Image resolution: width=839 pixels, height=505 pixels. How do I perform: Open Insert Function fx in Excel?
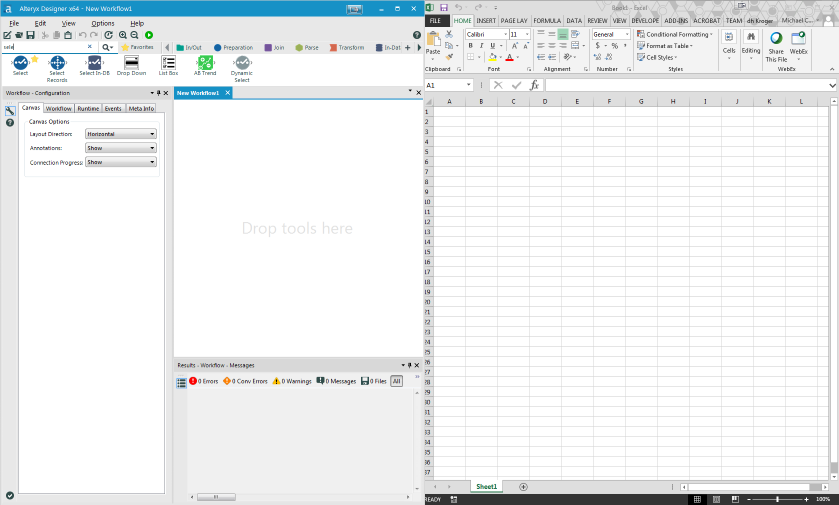pos(534,85)
